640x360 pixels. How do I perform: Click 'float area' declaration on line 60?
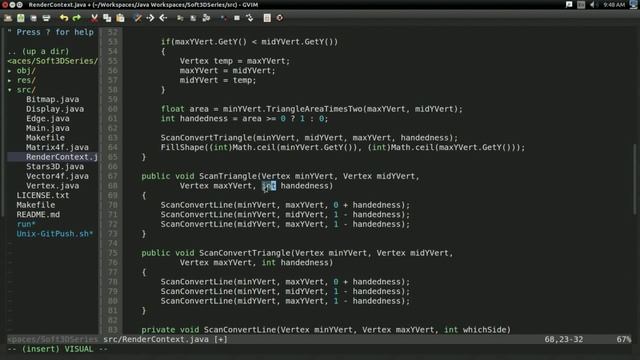pyautogui.click(x=185, y=109)
